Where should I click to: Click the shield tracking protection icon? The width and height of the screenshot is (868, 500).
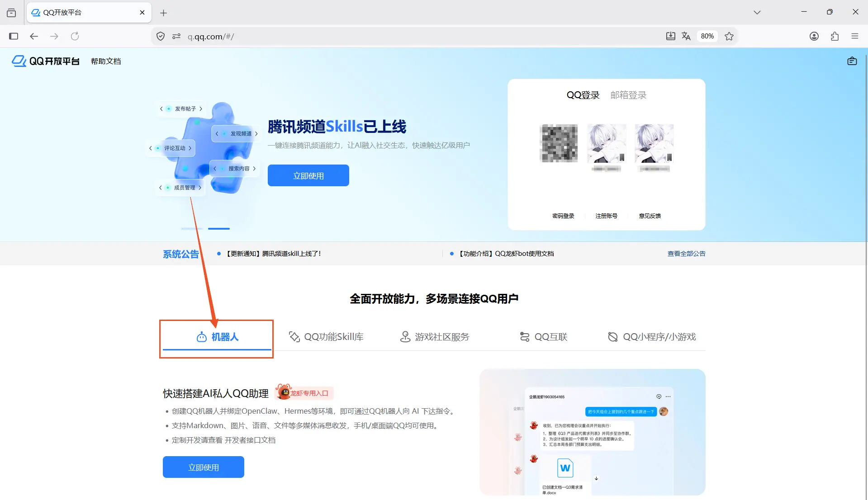(x=161, y=36)
